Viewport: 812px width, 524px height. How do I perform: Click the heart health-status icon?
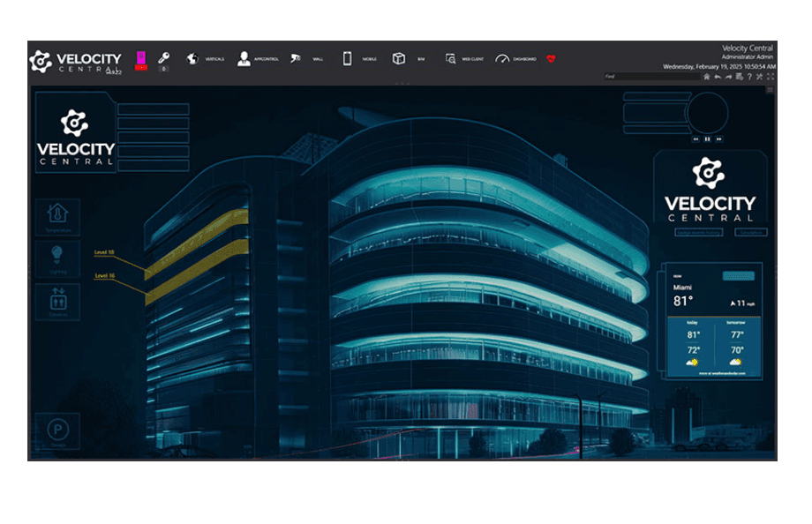pos(550,58)
